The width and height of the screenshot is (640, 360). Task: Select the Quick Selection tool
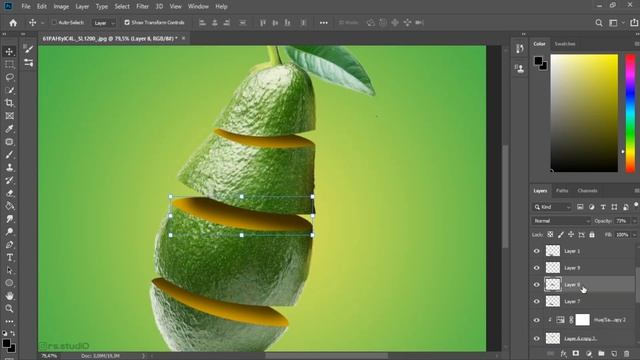pyautogui.click(x=9, y=90)
